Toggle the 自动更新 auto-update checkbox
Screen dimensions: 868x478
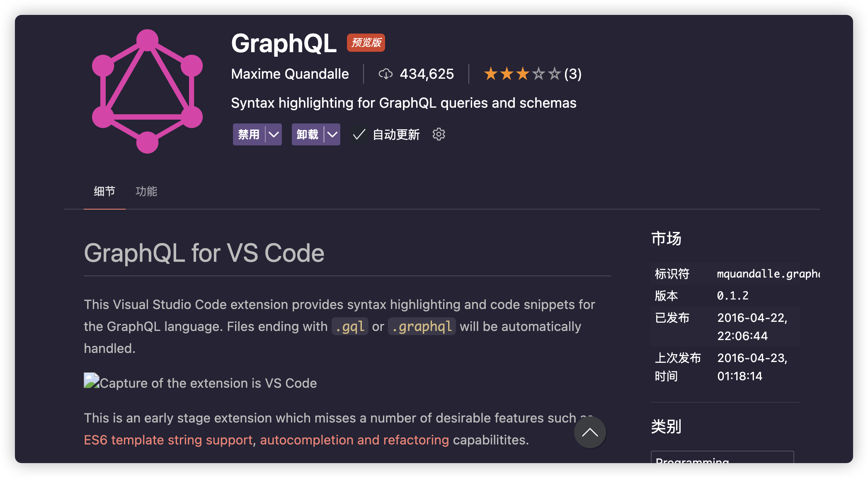pyautogui.click(x=359, y=135)
